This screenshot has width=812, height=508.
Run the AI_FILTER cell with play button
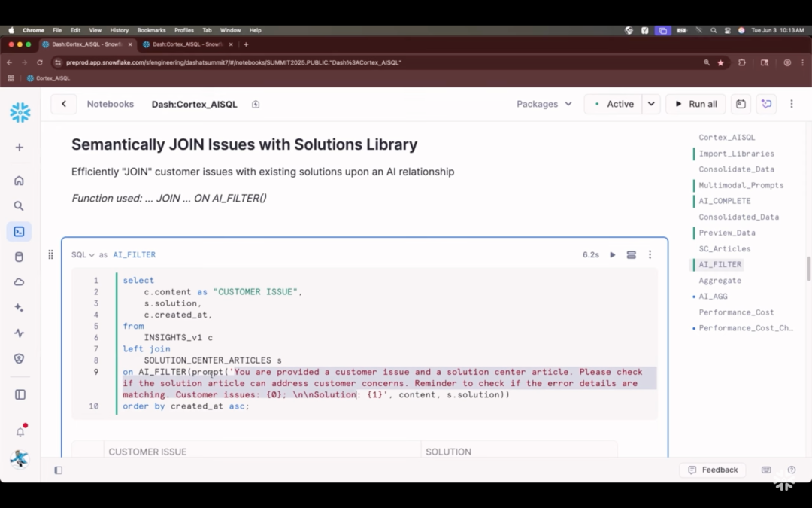tap(613, 254)
